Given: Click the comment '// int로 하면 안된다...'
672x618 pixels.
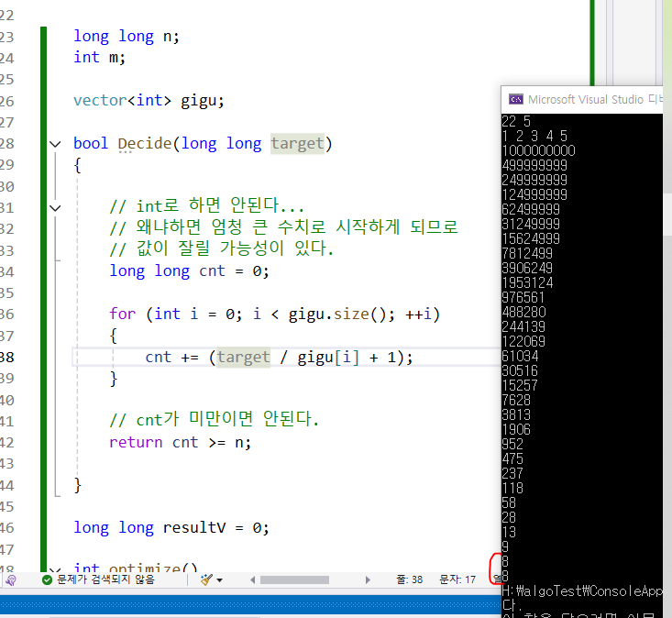Looking at the screenshot, I should (207, 205).
